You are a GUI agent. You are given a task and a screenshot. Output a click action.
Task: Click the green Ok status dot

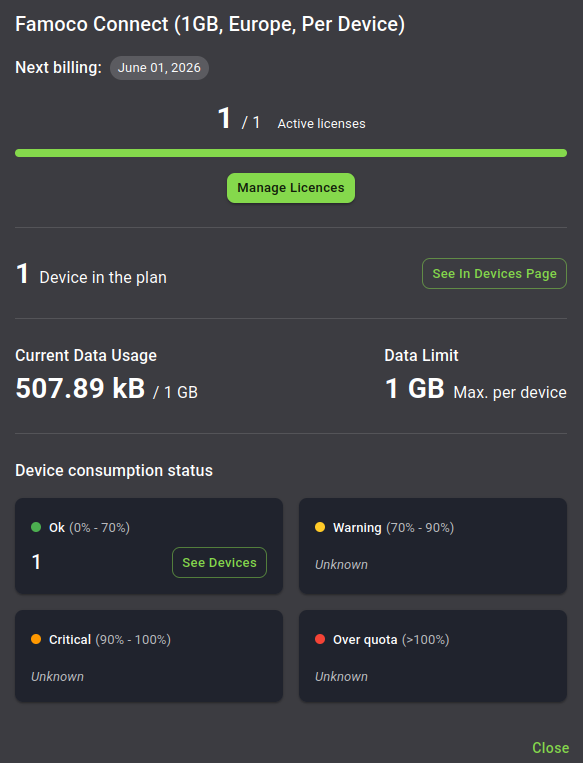tap(36, 527)
